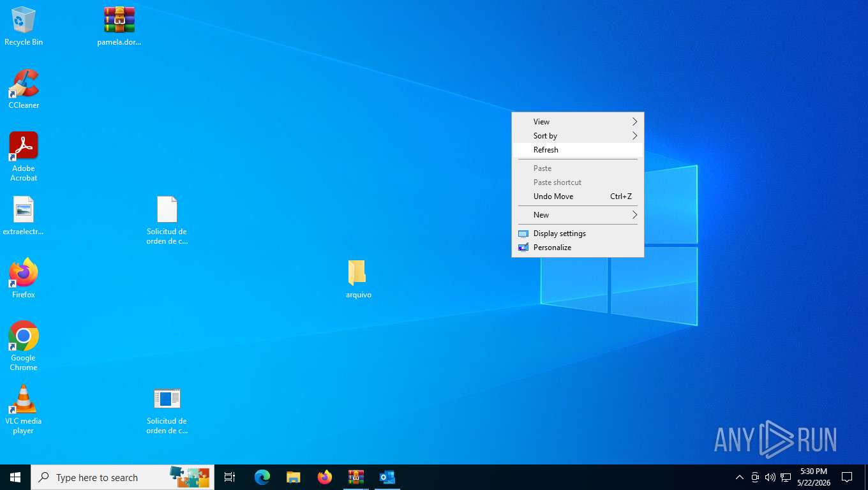The image size is (868, 490).
Task: Expand the Sort by submenu
Action: [x=578, y=136]
